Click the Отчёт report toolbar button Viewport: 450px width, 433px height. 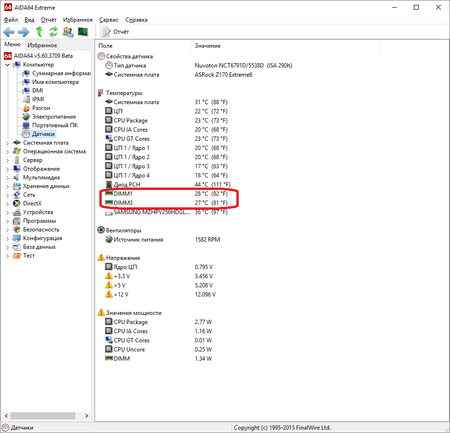tap(115, 32)
